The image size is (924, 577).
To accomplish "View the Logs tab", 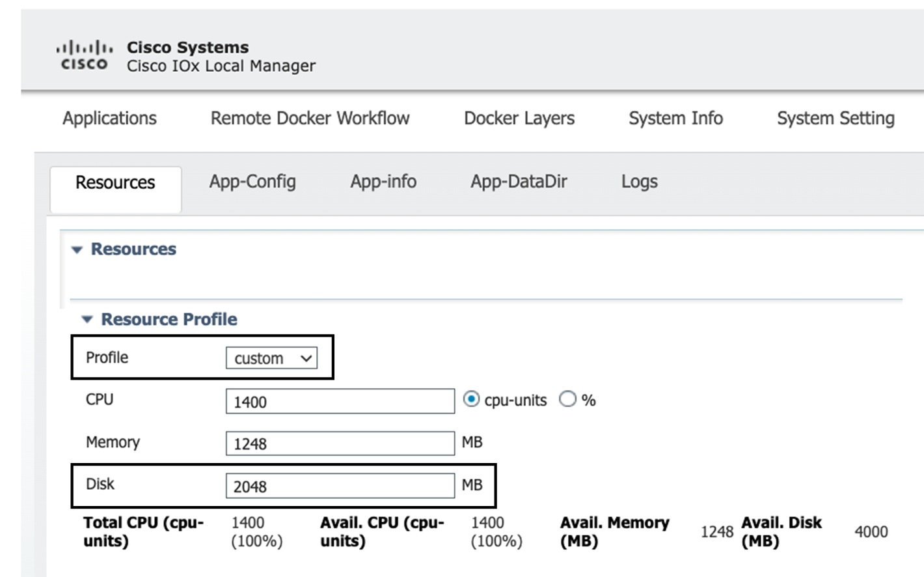I will pos(639,182).
